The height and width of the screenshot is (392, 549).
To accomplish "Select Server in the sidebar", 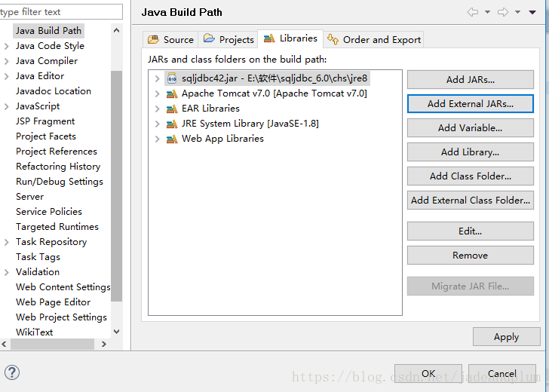I will pos(29,196).
